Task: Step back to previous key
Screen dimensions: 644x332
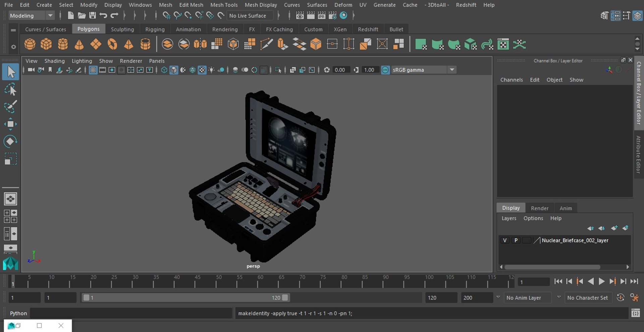Action: [580, 281]
